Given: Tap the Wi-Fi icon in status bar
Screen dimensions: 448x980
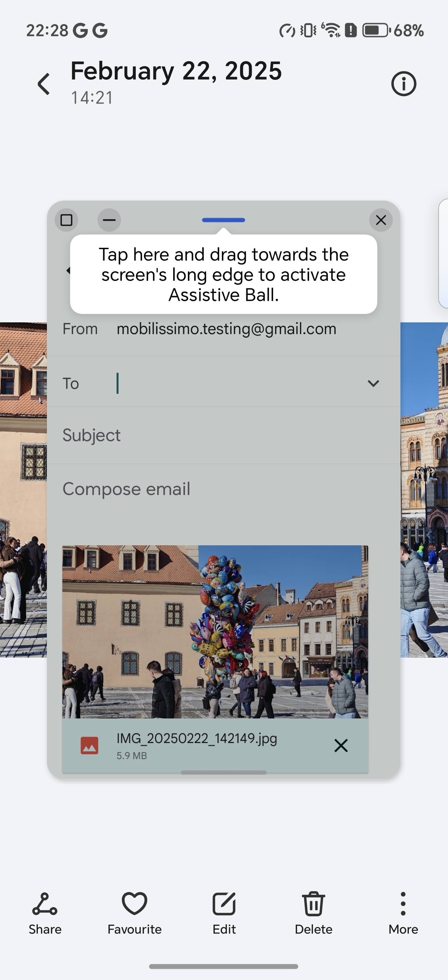Looking at the screenshot, I should tap(331, 30).
